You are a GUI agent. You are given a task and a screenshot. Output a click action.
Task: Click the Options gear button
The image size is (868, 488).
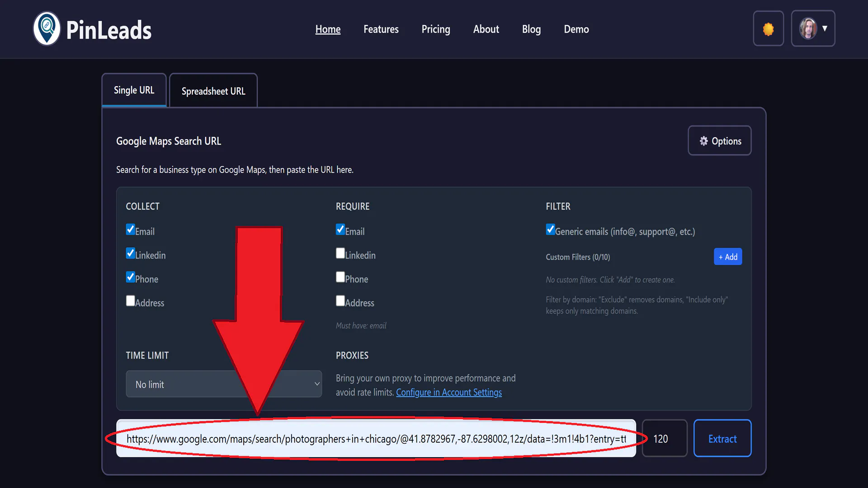(720, 141)
